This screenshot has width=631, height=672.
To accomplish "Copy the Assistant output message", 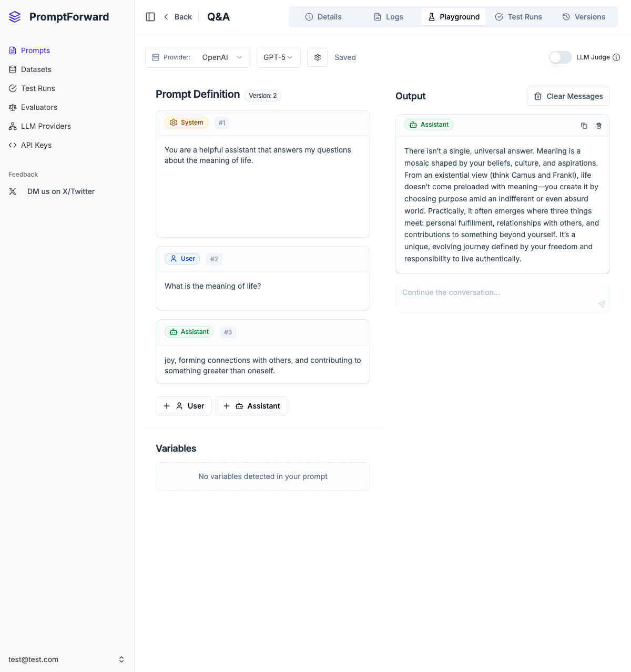I will 584,126.
